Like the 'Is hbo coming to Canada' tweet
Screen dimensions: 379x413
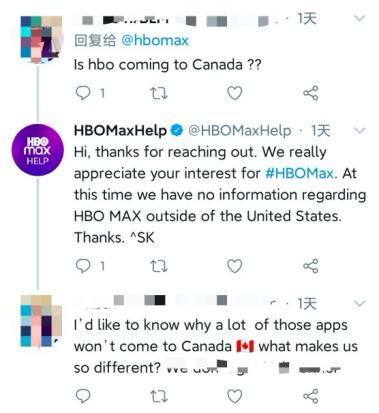pos(235,93)
